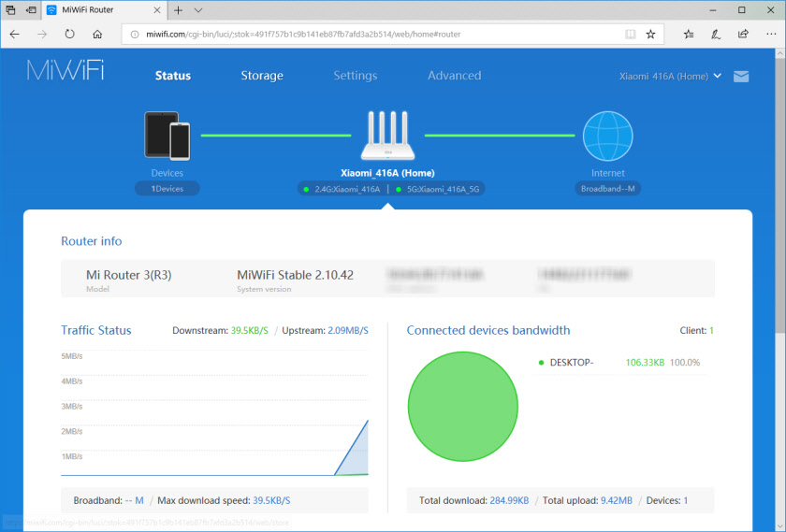The width and height of the screenshot is (786, 532).
Task: Share this page using the share icon
Action: [x=743, y=34]
